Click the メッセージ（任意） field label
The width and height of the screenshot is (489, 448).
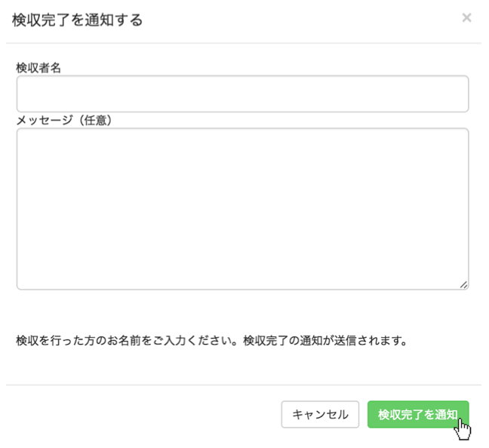(64, 120)
